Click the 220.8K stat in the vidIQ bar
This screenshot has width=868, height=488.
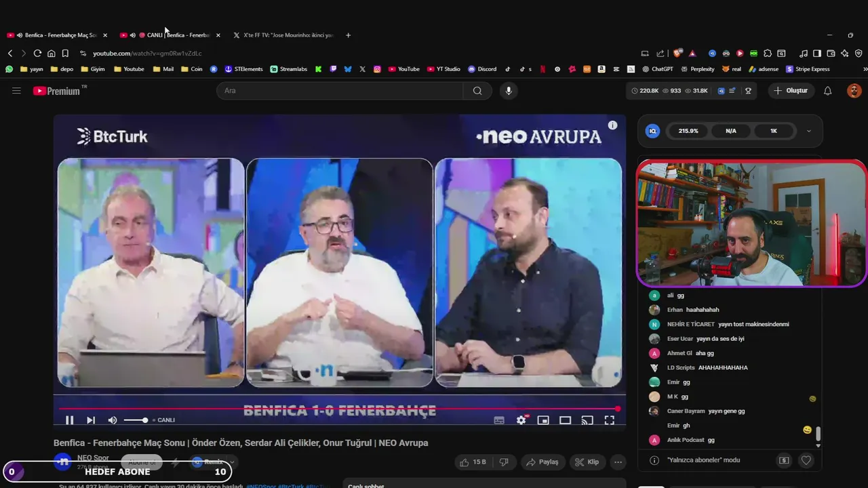[645, 90]
